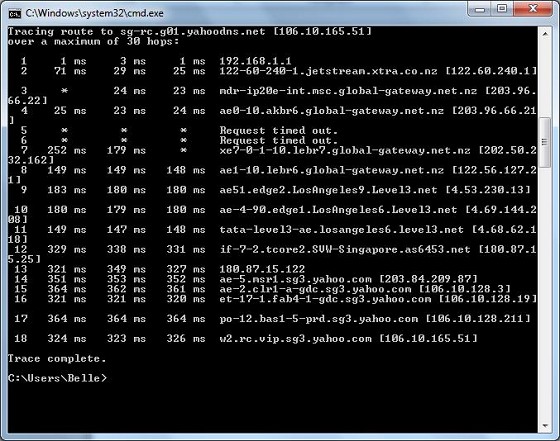Click the po-12.bas1-5-prd.sg3.yahoo.com hostname
This screenshot has width=560, height=441.
point(319,319)
